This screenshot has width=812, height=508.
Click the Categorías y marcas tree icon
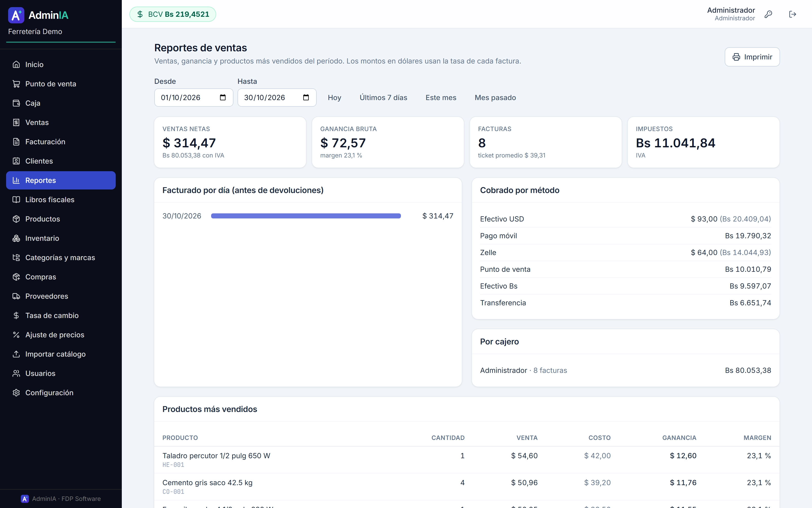coord(16,258)
